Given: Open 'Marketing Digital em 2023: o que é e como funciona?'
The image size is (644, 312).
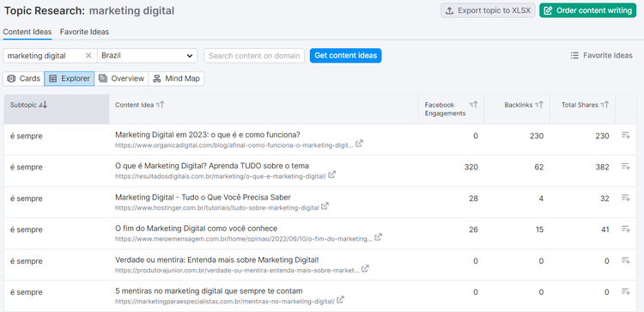Looking at the screenshot, I should (208, 135).
